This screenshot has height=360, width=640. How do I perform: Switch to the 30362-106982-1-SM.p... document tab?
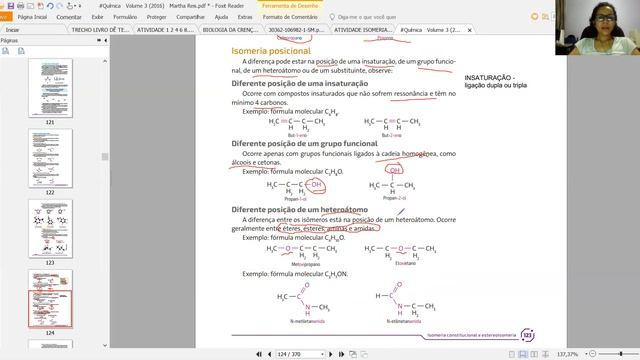(x=296, y=30)
